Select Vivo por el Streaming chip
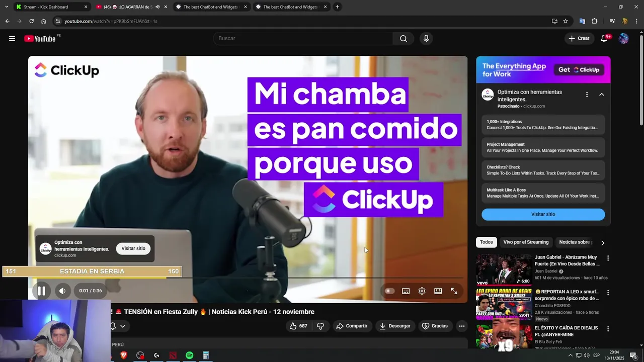The height and width of the screenshot is (362, 644). [526, 242]
